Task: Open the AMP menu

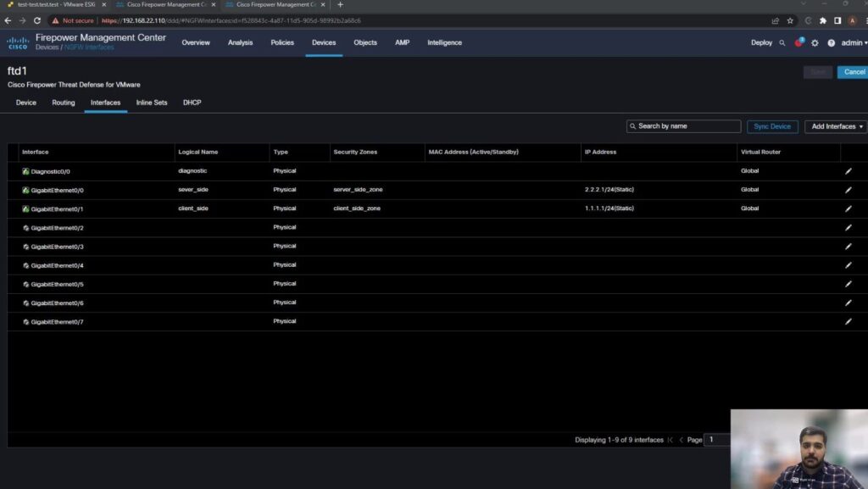Action: (x=403, y=42)
